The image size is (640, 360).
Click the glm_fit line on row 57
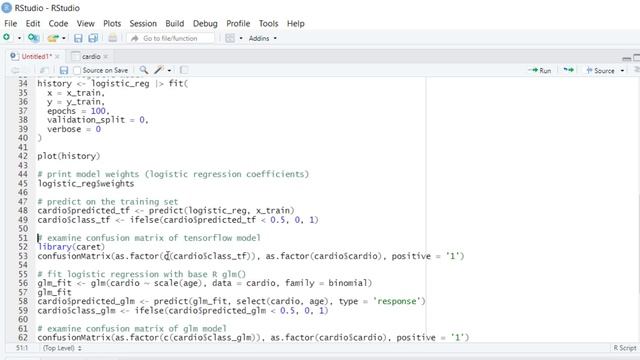(54, 292)
